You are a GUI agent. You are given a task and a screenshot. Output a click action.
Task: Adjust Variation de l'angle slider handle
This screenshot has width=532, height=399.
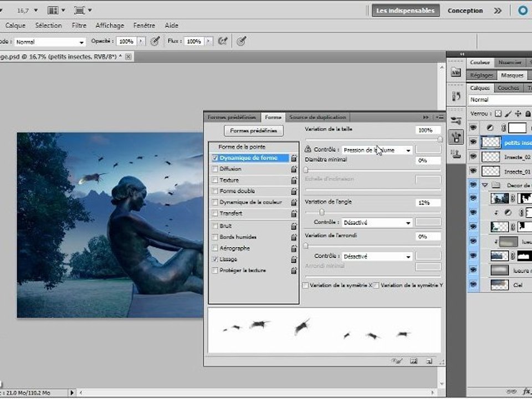pyautogui.click(x=321, y=212)
